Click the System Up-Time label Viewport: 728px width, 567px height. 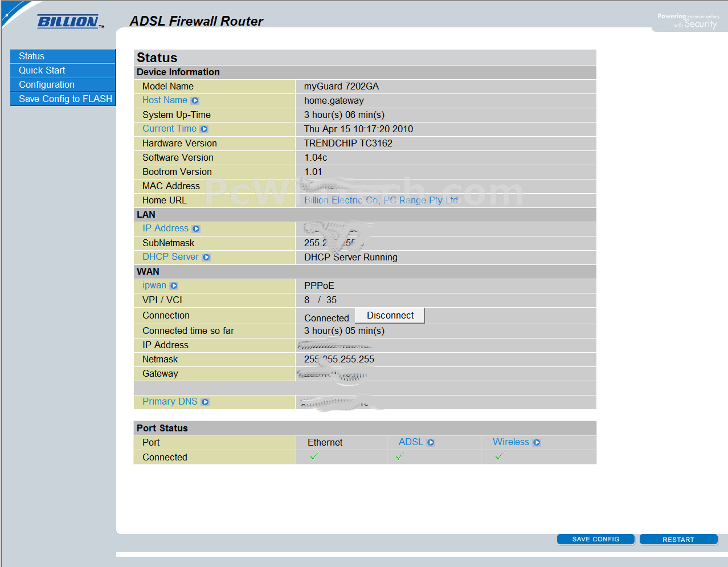coord(177,115)
